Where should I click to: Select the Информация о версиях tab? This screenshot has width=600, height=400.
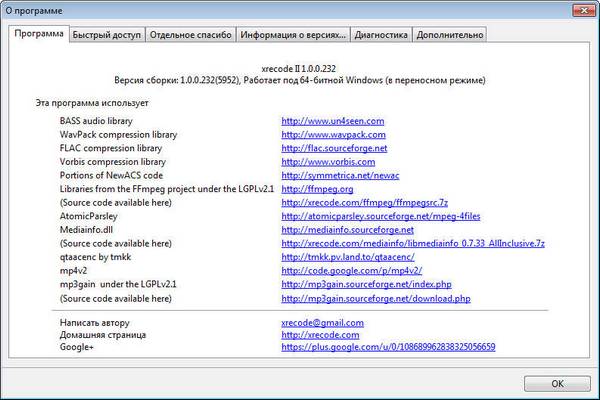pos(293,35)
